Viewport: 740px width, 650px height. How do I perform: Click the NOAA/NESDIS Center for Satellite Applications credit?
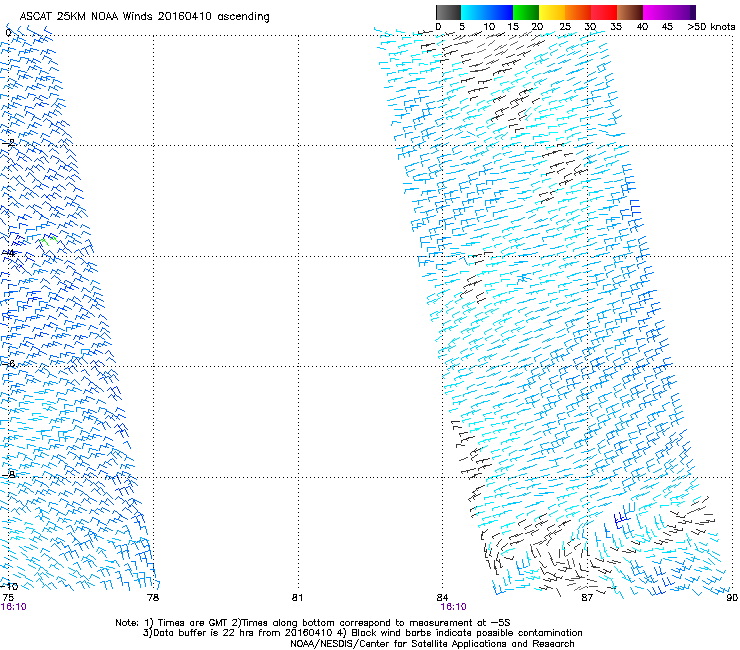(x=432, y=644)
